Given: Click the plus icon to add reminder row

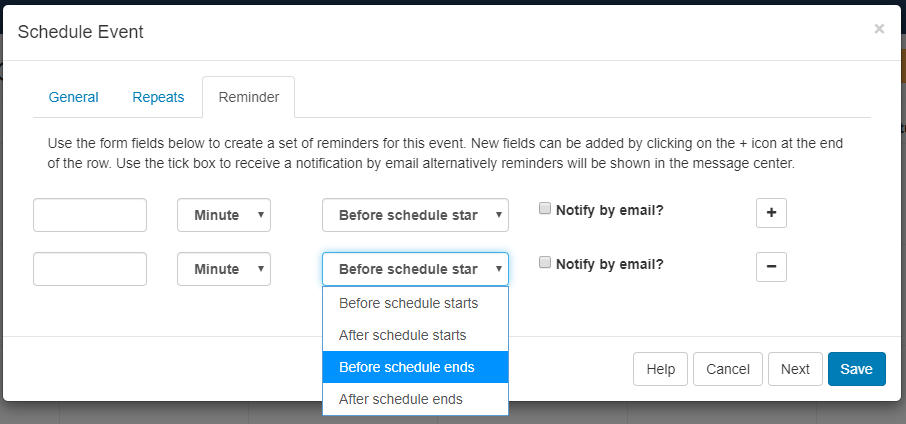Looking at the screenshot, I should click(x=771, y=214).
